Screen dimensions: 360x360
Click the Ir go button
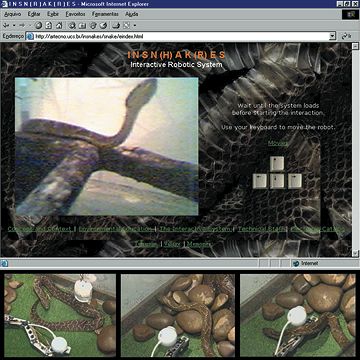pyautogui.click(x=346, y=36)
